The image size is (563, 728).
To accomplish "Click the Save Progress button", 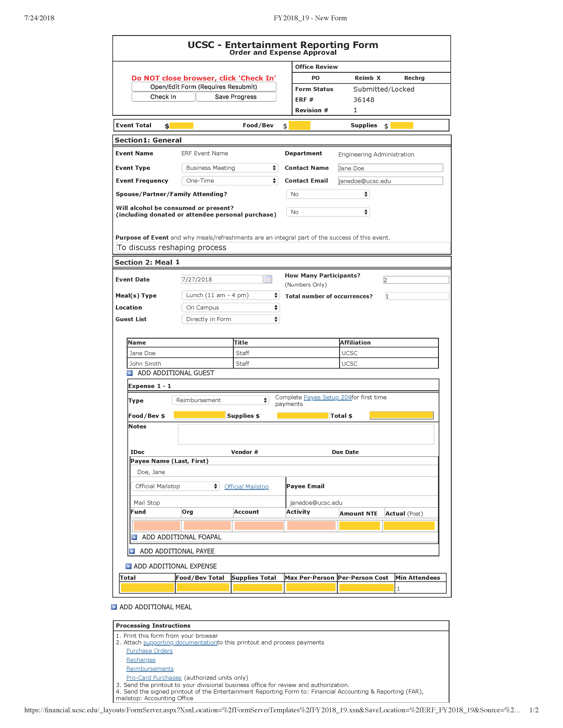I will (x=236, y=97).
